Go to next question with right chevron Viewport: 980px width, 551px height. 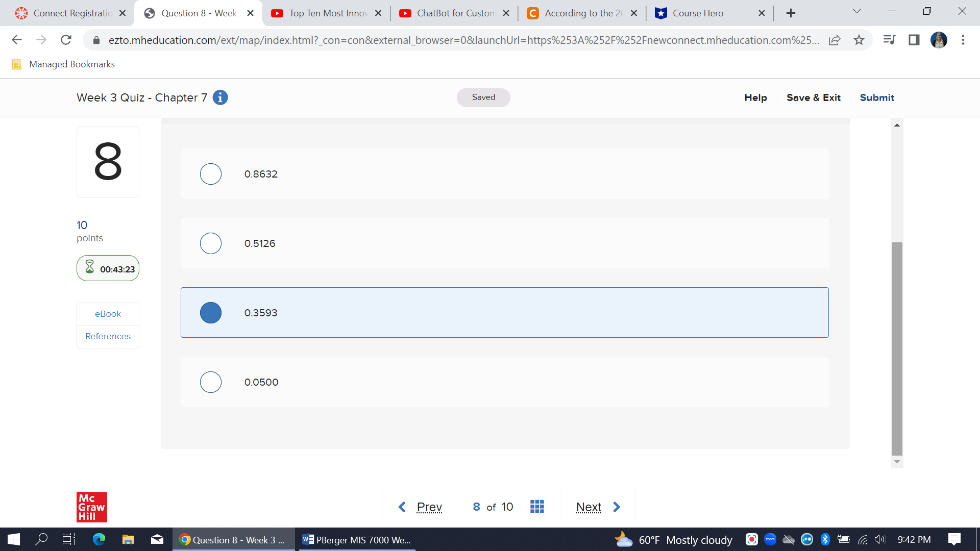(x=617, y=507)
